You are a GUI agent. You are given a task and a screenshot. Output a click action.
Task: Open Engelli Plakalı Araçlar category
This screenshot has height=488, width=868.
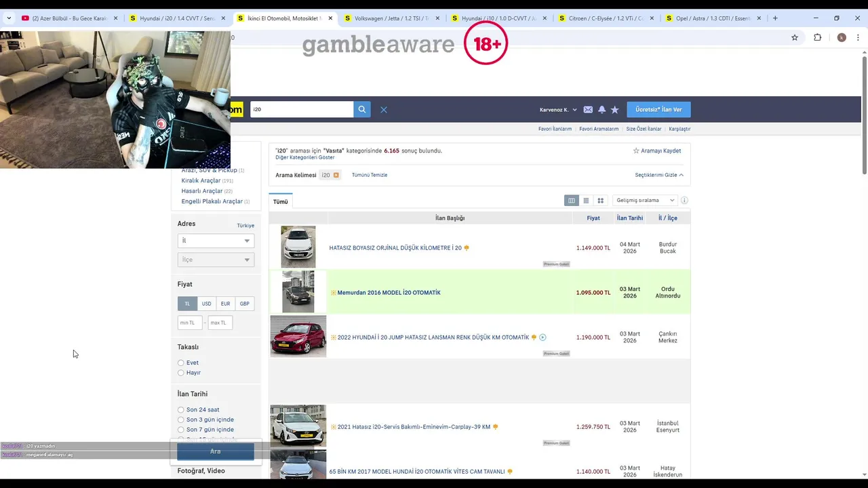pos(212,201)
